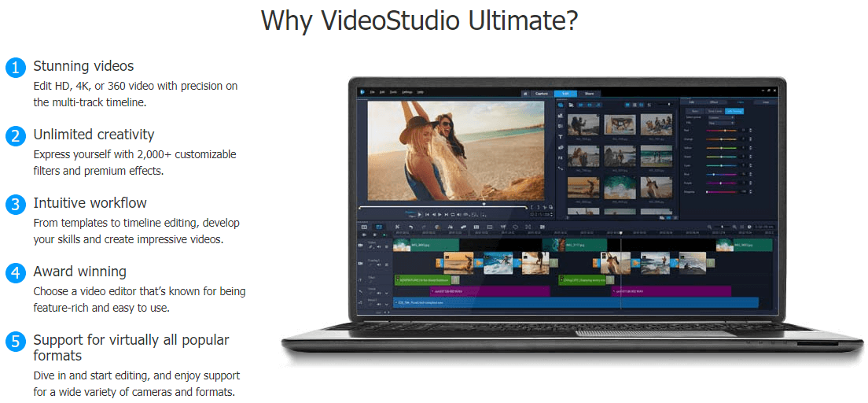Open the Help menu in VideoStudio
The width and height of the screenshot is (868, 403).
click(420, 92)
